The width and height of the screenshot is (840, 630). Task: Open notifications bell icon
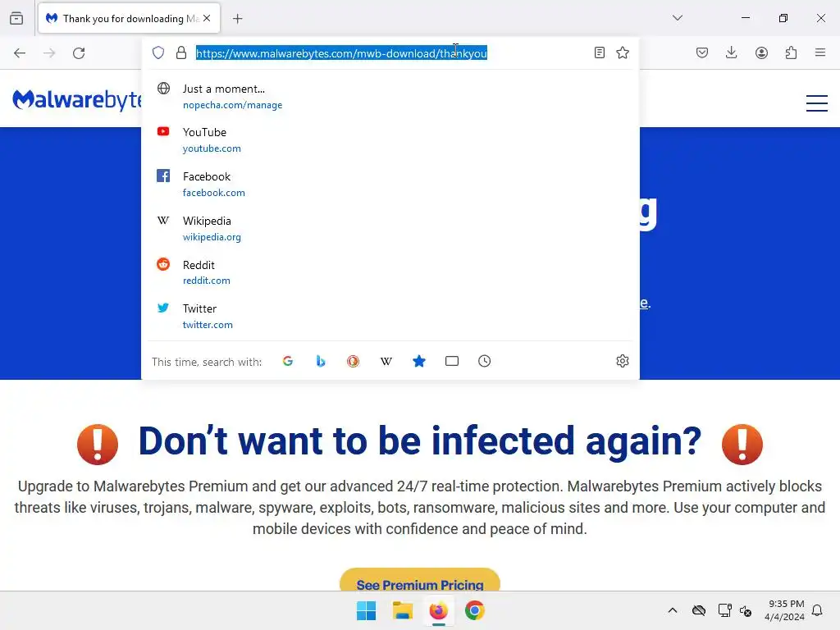[817, 610]
